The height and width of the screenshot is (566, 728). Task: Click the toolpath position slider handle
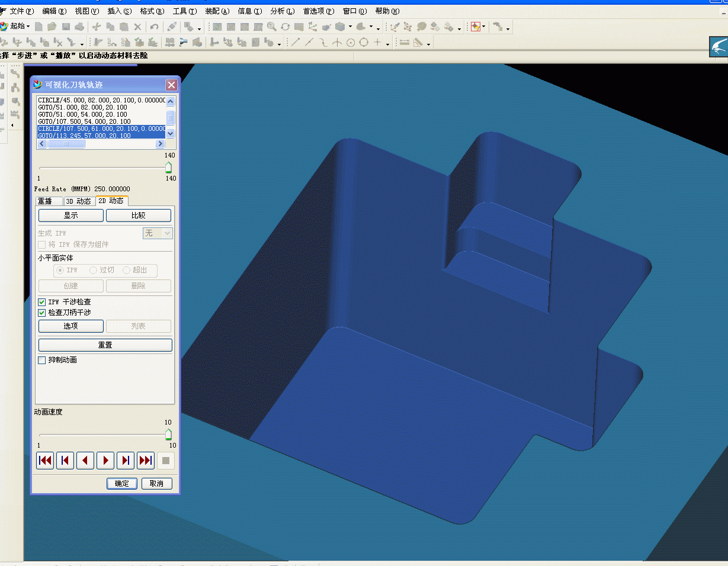point(168,168)
